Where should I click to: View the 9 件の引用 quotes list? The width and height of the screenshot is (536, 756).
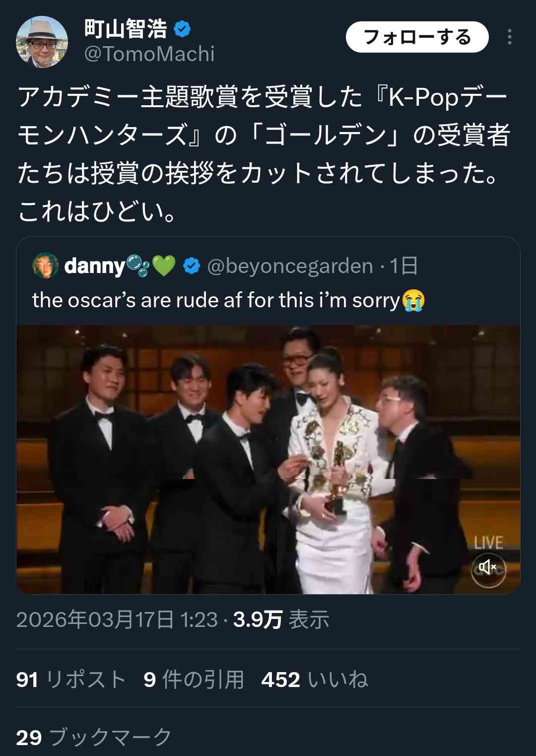click(194, 680)
